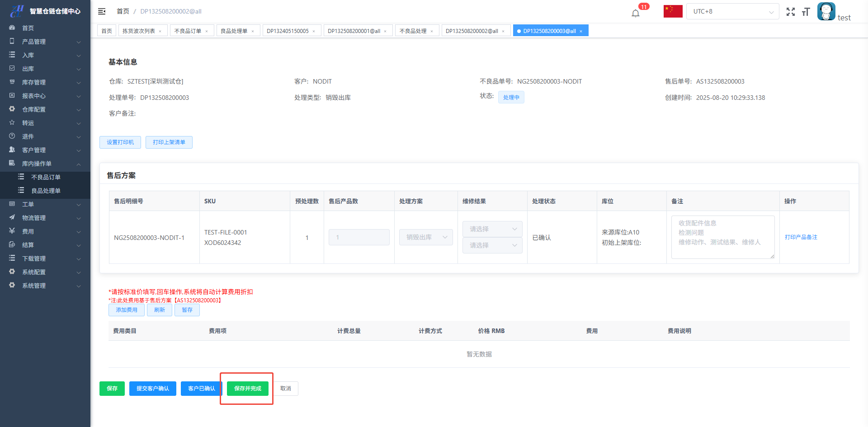Select 良品处理单 in sidebar

[46, 191]
